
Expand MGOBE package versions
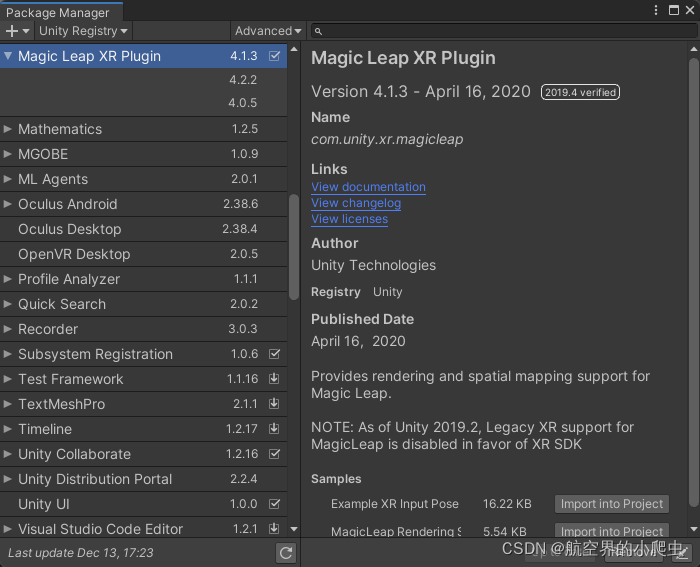click(x=8, y=154)
